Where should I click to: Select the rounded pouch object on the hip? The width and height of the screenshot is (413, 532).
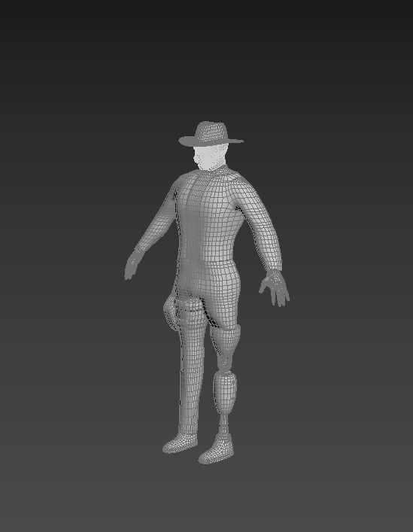(170, 312)
